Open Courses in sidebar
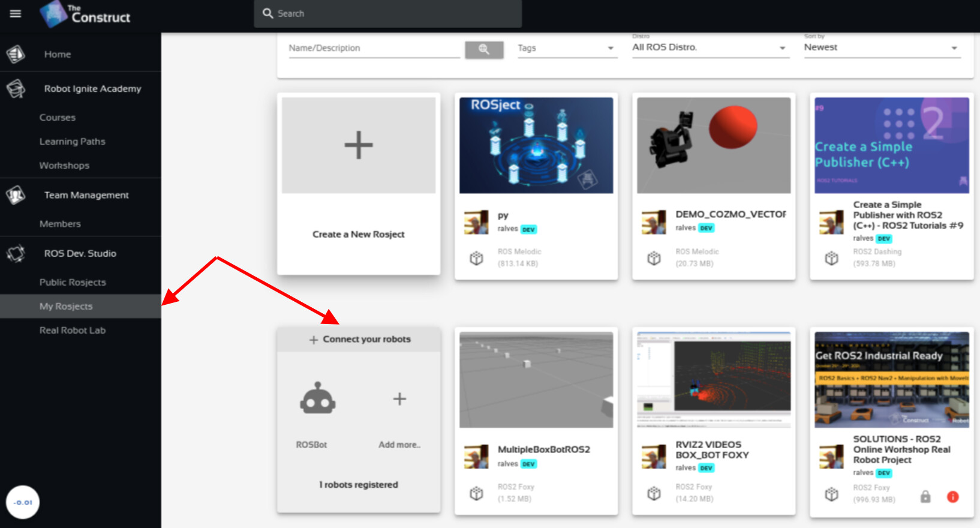Image resolution: width=980 pixels, height=528 pixels. pyautogui.click(x=58, y=118)
